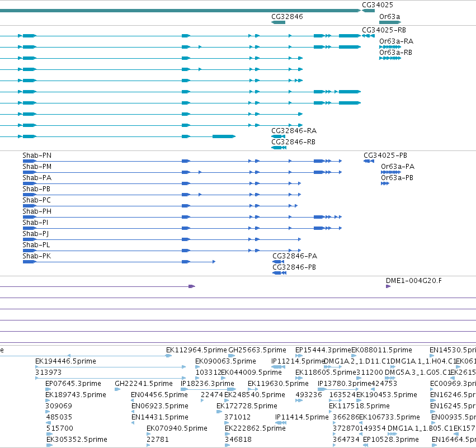Select the EK106733.5prime EST label
The height and width of the screenshot is (448, 476).
pos(389,417)
